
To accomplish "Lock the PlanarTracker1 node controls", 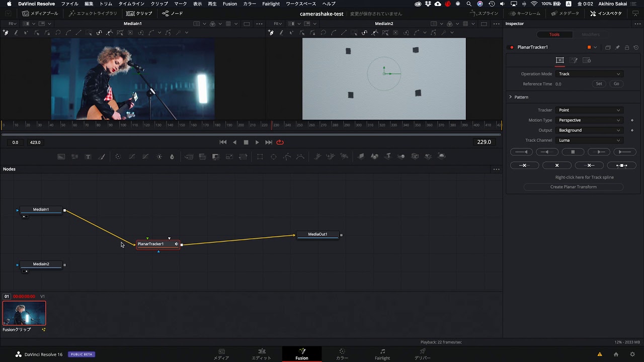I will pyautogui.click(x=627, y=47).
